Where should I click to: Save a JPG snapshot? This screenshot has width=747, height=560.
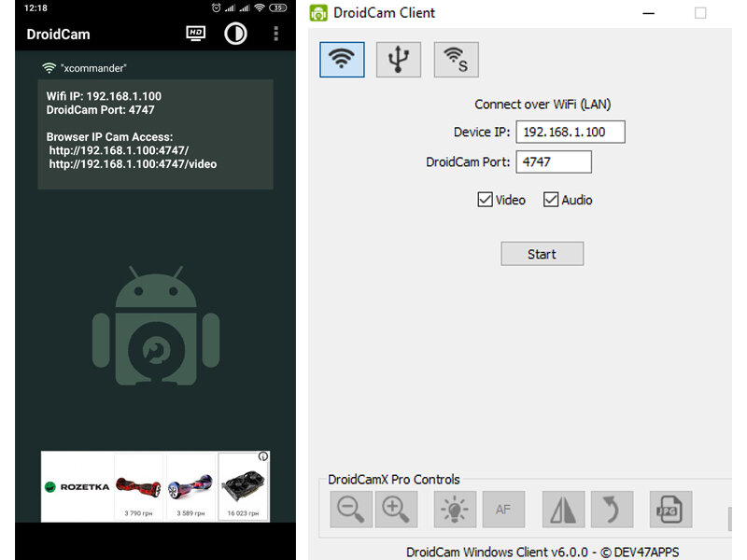(x=670, y=509)
